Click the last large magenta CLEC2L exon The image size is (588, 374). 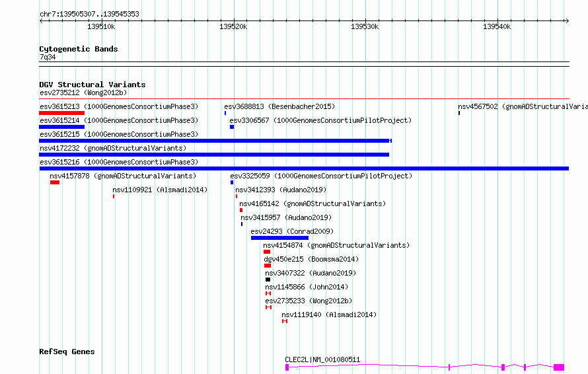pyautogui.click(x=559, y=367)
